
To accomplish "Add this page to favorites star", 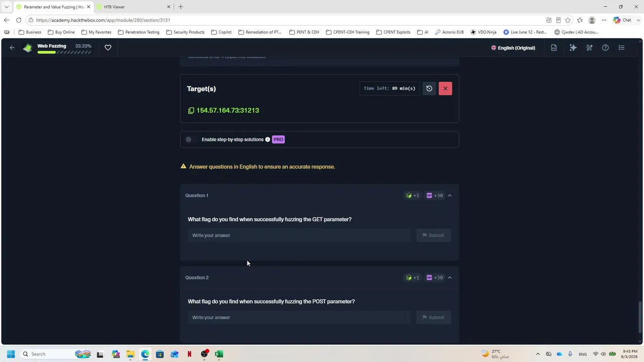I will [x=568, y=20].
